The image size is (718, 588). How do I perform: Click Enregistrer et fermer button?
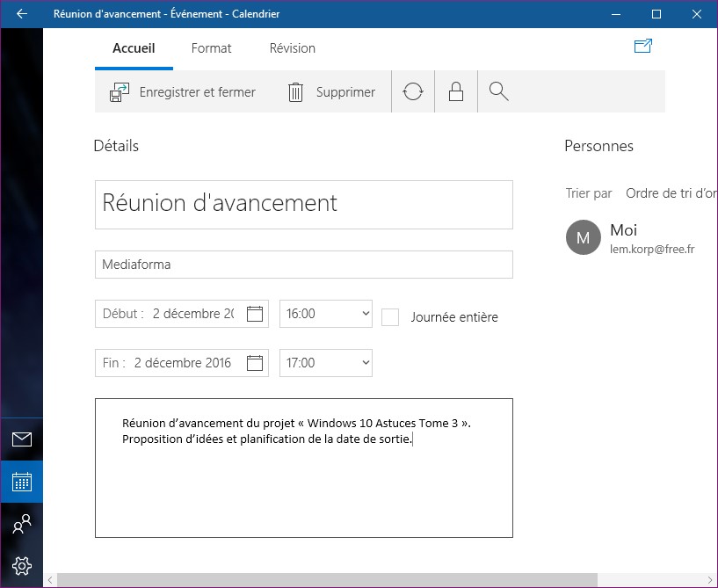183,91
